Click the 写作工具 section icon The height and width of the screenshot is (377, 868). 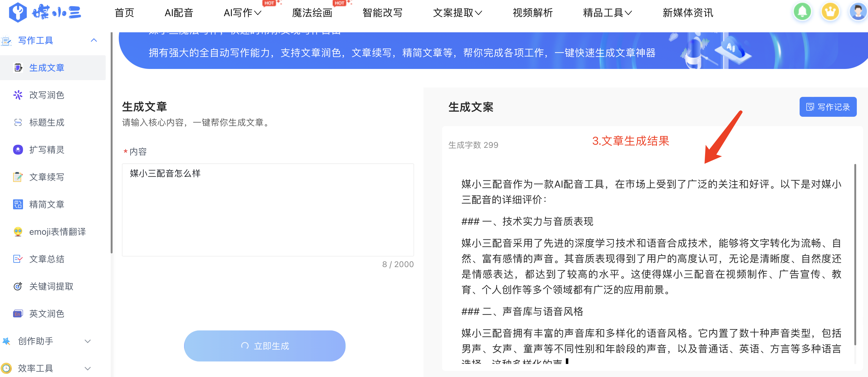(x=7, y=41)
